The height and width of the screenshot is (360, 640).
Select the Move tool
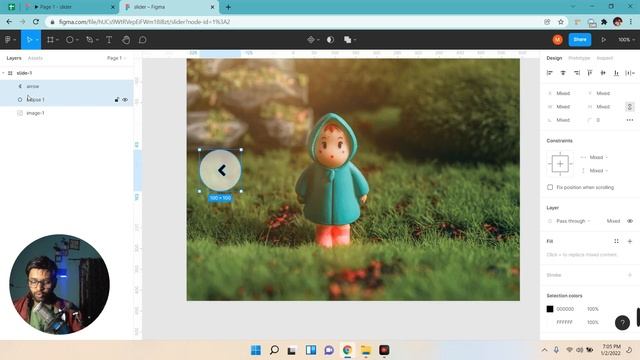(x=29, y=40)
